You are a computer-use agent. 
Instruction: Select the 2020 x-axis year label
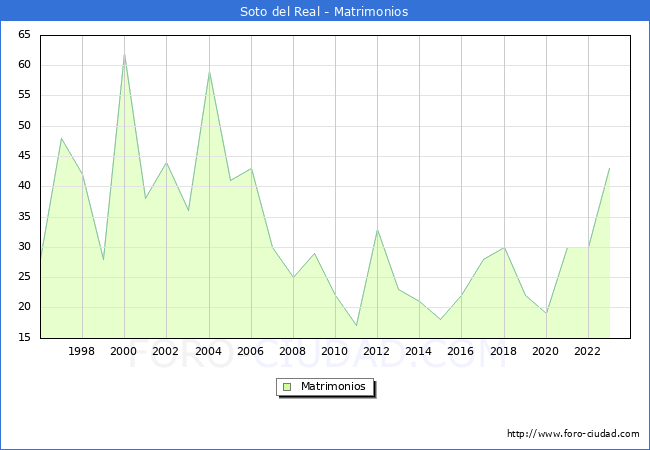click(x=545, y=351)
